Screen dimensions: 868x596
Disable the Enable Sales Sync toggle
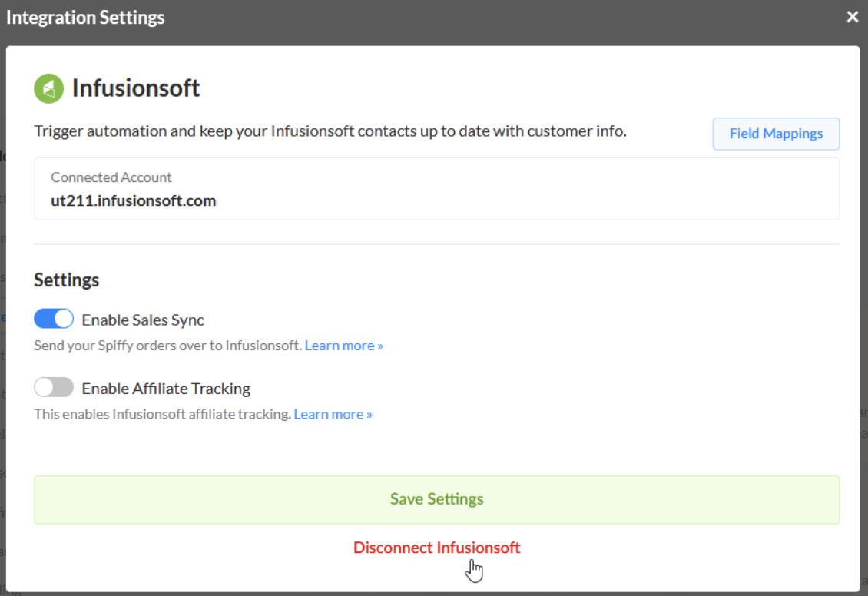pos(54,319)
